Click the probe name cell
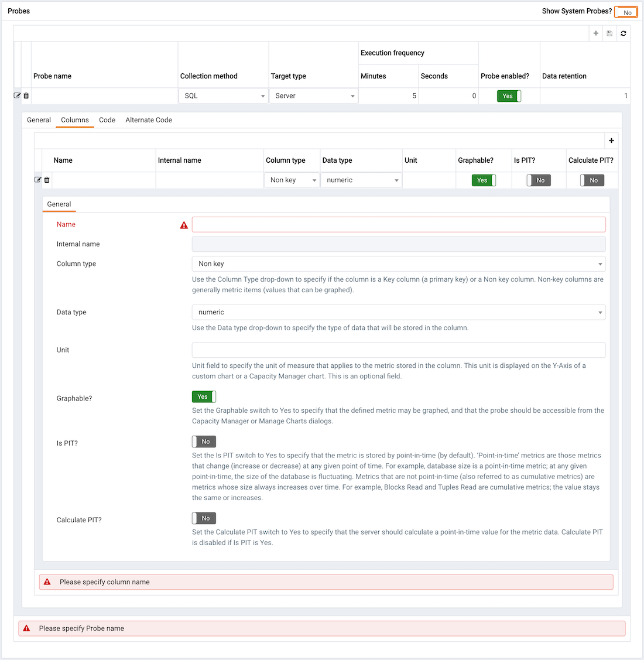The image size is (644, 660). [104, 96]
